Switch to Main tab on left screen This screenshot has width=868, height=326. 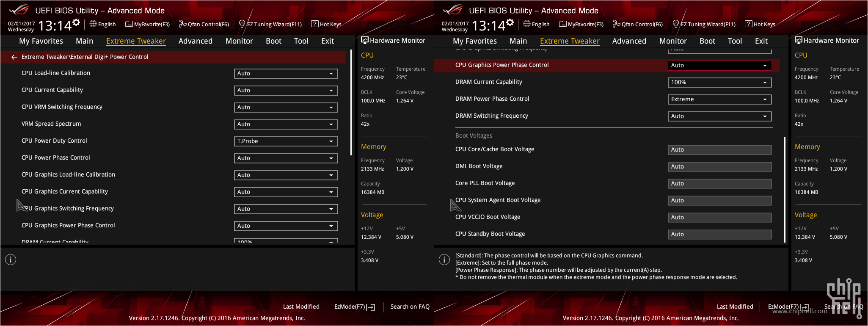point(85,41)
